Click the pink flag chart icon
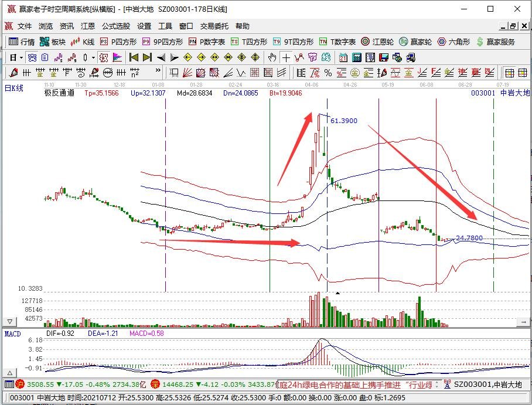Viewport: 532px width, 405px height. coord(117,57)
